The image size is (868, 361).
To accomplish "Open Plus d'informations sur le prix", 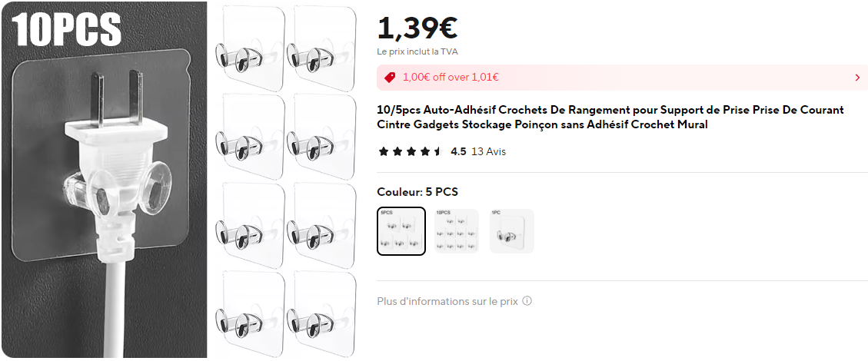I will [447, 301].
